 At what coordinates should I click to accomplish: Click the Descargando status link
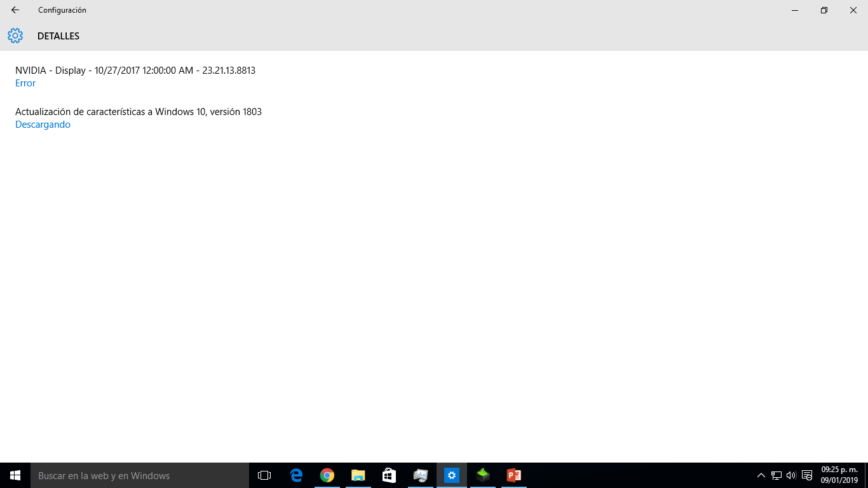click(43, 125)
